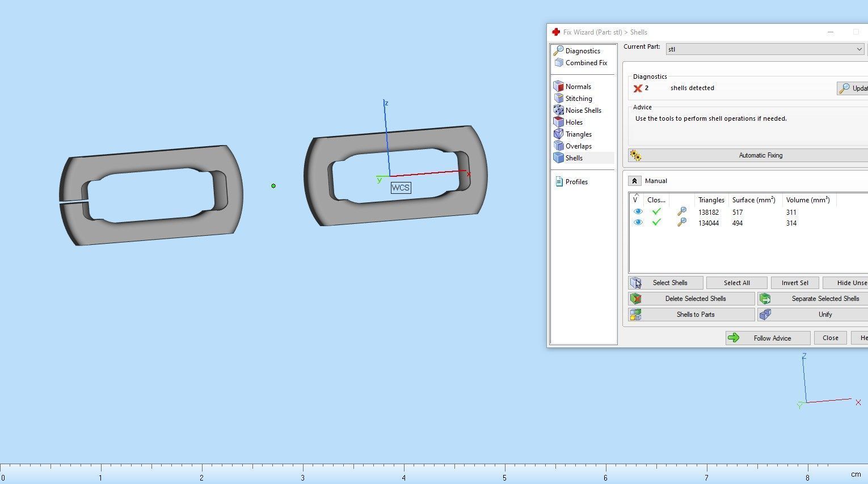Run Automatic Fixing

tap(760, 155)
